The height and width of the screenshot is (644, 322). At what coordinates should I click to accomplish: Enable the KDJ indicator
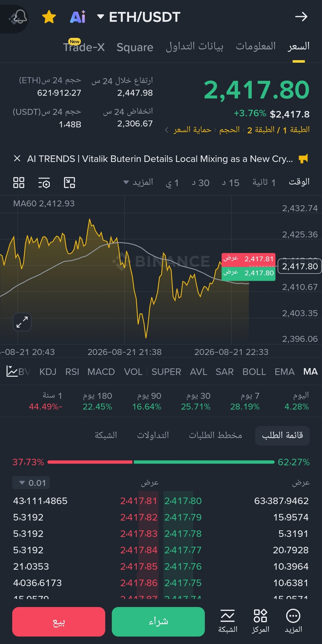(x=48, y=372)
